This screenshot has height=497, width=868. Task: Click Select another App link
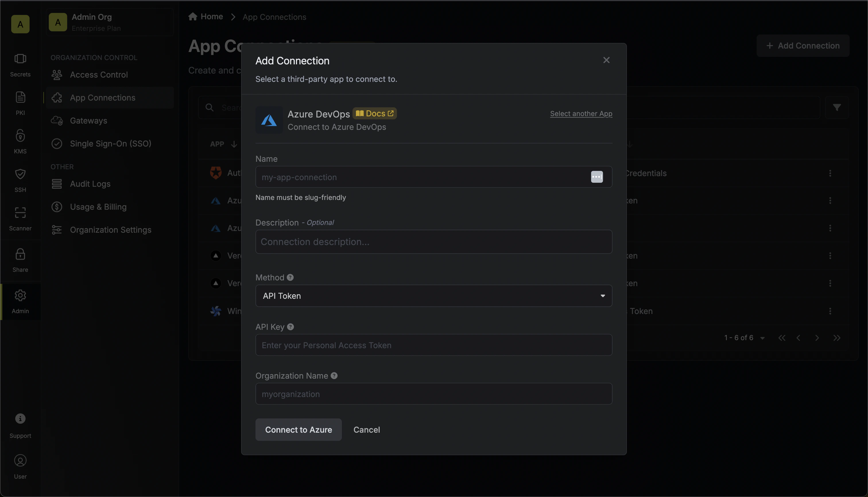pyautogui.click(x=581, y=114)
